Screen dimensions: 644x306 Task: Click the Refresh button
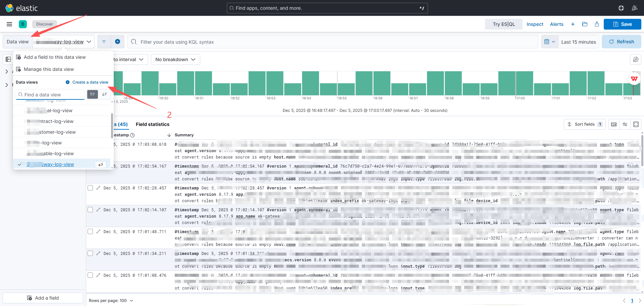coord(622,42)
